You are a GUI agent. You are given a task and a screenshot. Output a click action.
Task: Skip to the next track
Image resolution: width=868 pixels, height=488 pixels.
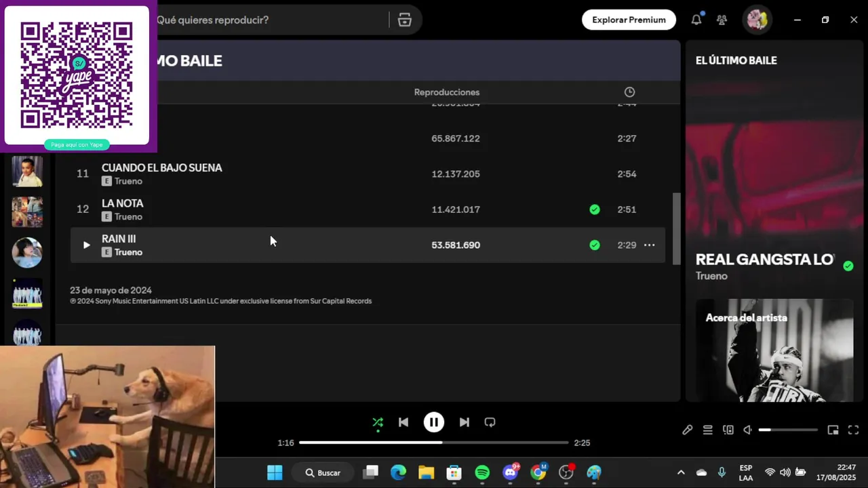(x=464, y=422)
